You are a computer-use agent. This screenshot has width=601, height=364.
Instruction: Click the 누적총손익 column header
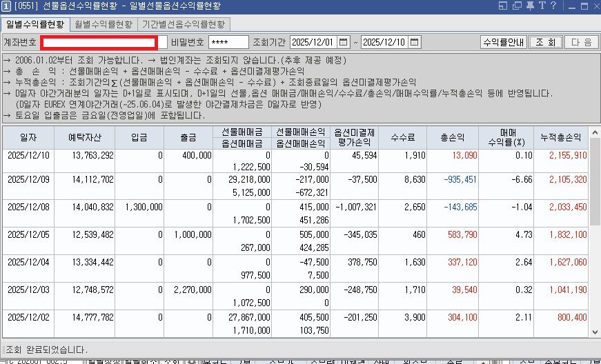click(561, 137)
